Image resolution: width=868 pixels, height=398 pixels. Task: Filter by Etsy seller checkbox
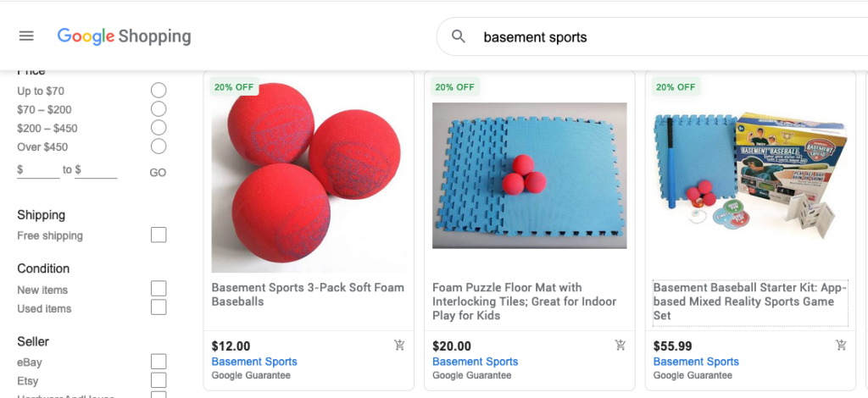coord(159,381)
